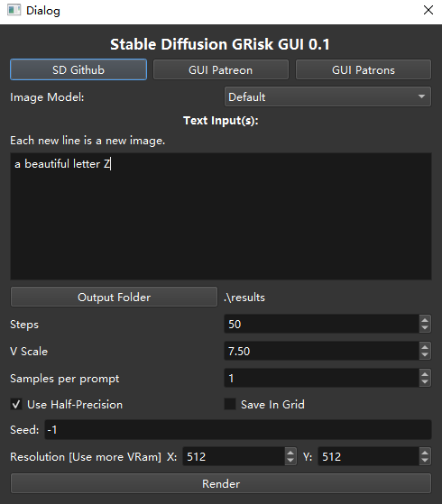Expand the Image Model dropdown
442x504 pixels.
click(x=327, y=96)
